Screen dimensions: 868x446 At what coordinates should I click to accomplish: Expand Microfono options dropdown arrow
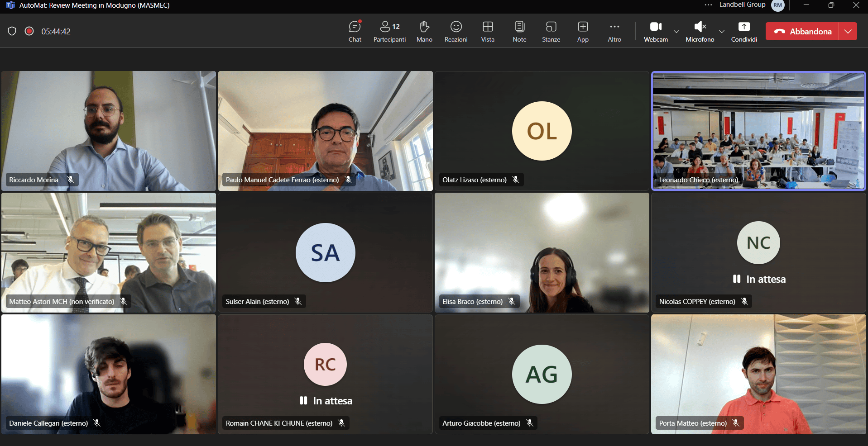722,31
